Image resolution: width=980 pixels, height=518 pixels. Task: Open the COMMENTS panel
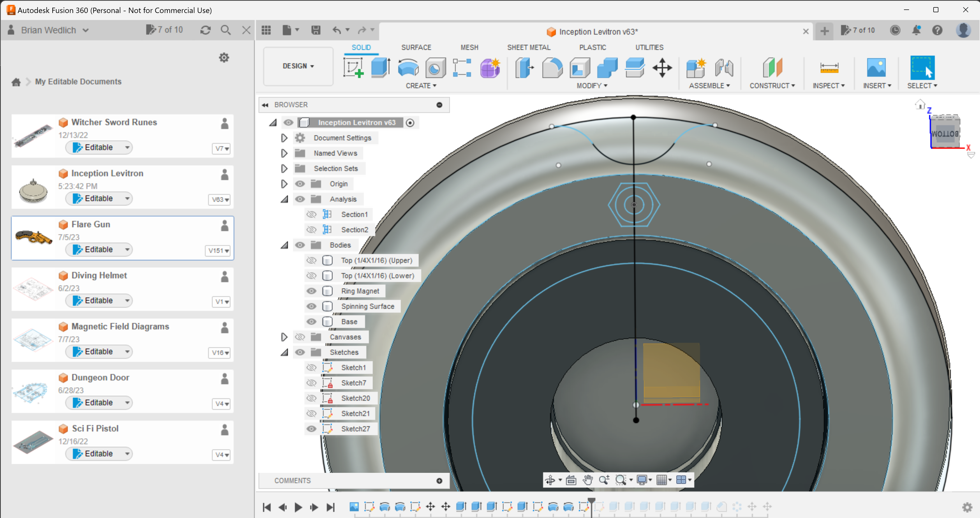point(292,480)
